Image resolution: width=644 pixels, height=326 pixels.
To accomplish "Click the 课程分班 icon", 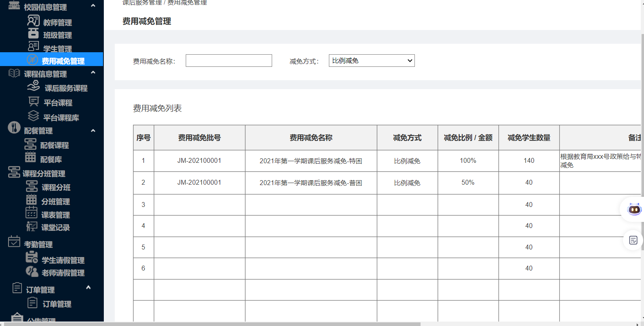I will 32,186.
